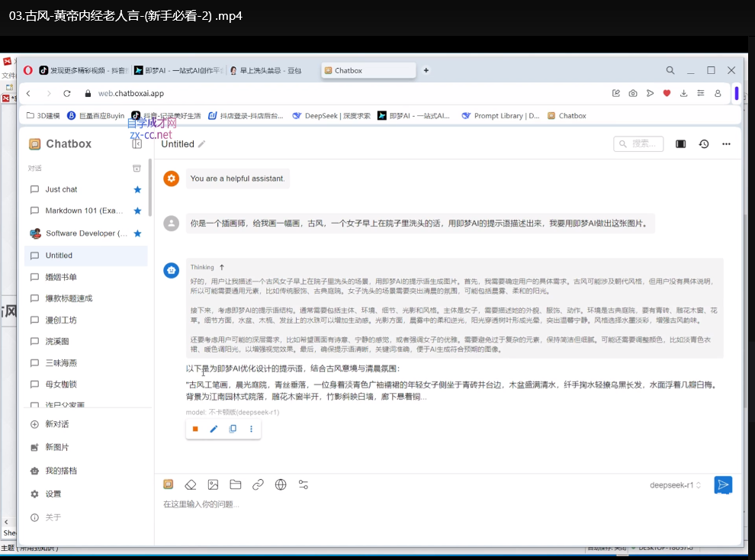Click the Chatbox logo in input toolbar

click(x=168, y=484)
